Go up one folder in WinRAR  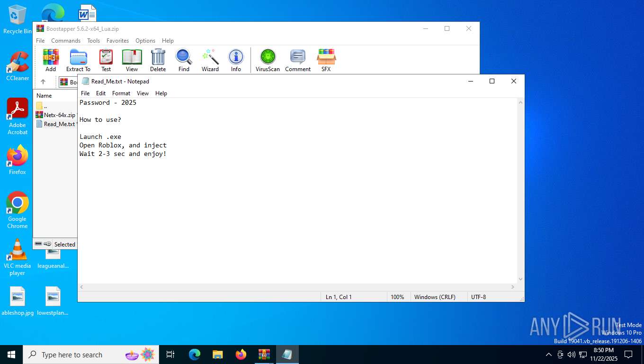pyautogui.click(x=43, y=82)
